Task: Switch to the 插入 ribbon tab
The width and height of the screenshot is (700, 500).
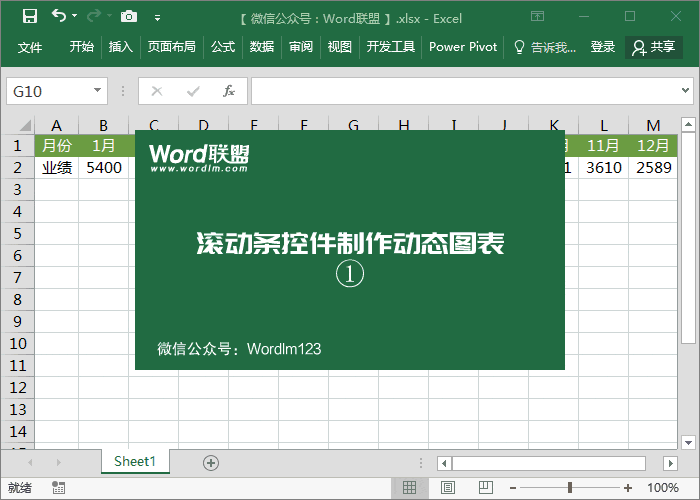Action: click(x=121, y=47)
